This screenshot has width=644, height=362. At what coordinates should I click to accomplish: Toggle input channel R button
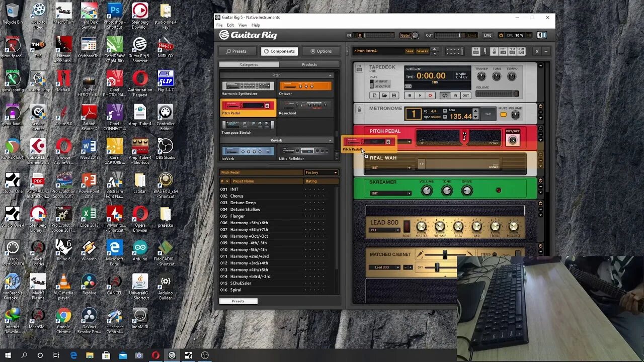pyautogui.click(x=360, y=35)
